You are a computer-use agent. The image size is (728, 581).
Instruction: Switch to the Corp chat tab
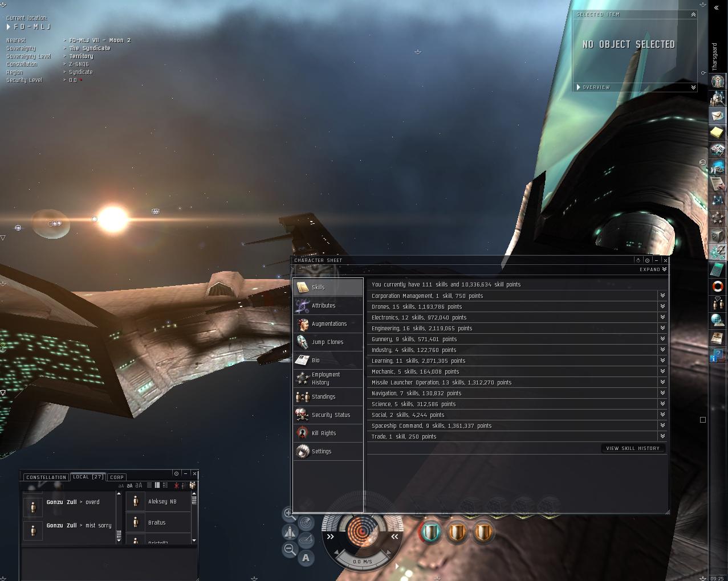(x=117, y=477)
